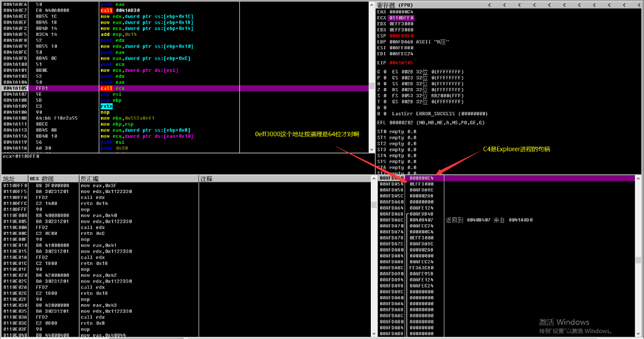Select the EIP register value 0041A105
The width and height of the screenshot is (644, 339).
click(x=401, y=63)
